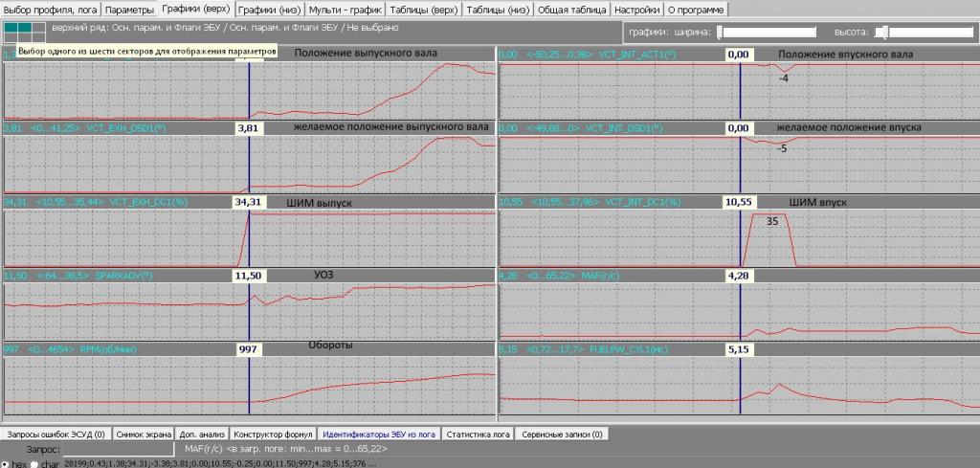980x468 pixels.
Task: Click the 'ШИМ впуск' graph title
Action: coord(820,203)
